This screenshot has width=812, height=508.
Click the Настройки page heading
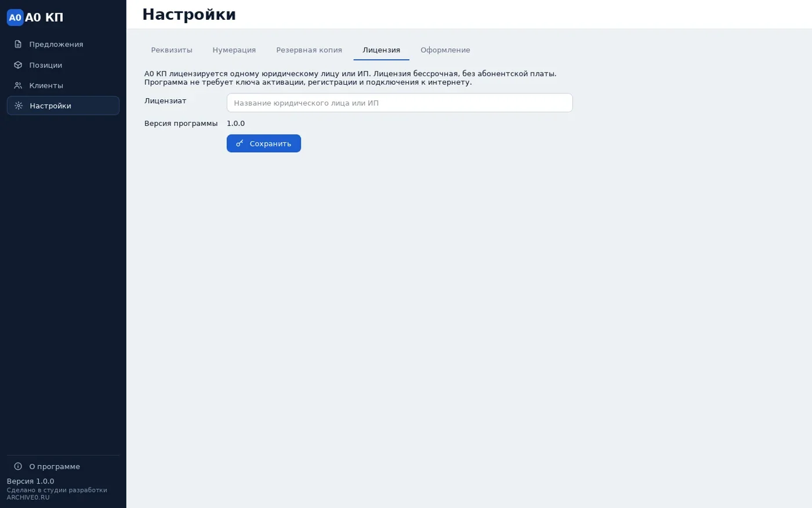(189, 15)
